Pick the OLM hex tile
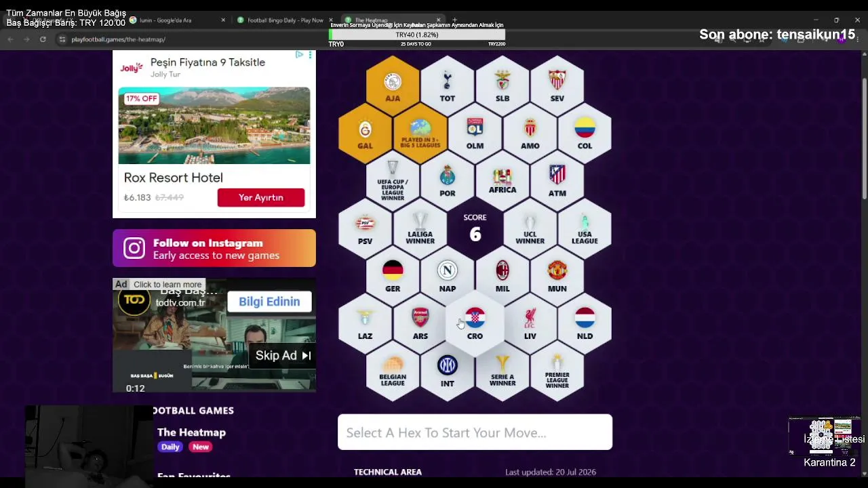The height and width of the screenshot is (488, 868). click(x=475, y=134)
